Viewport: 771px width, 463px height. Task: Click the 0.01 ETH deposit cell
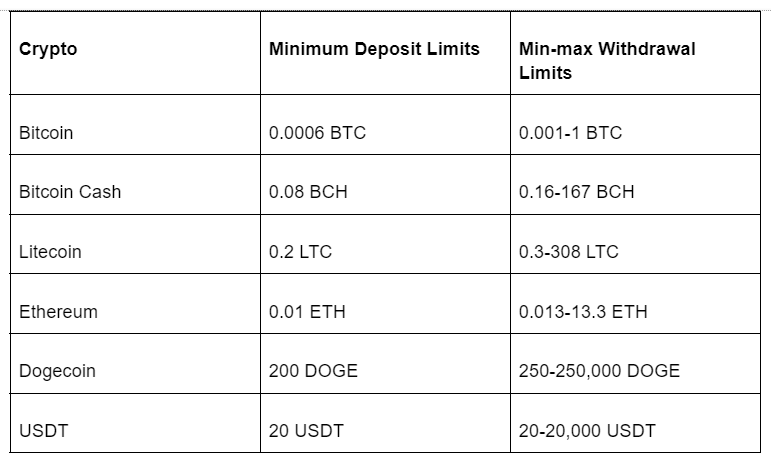pyautogui.click(x=307, y=312)
